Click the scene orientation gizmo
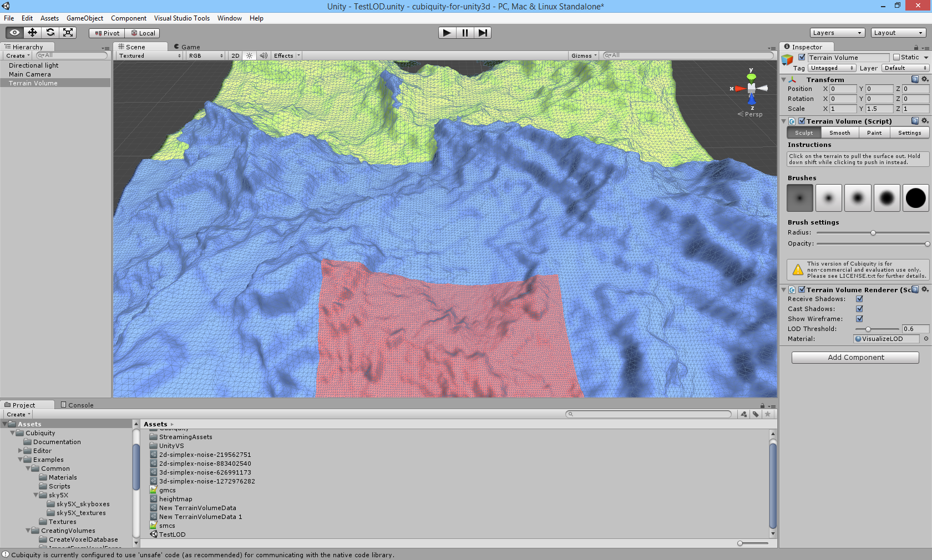 [751, 88]
